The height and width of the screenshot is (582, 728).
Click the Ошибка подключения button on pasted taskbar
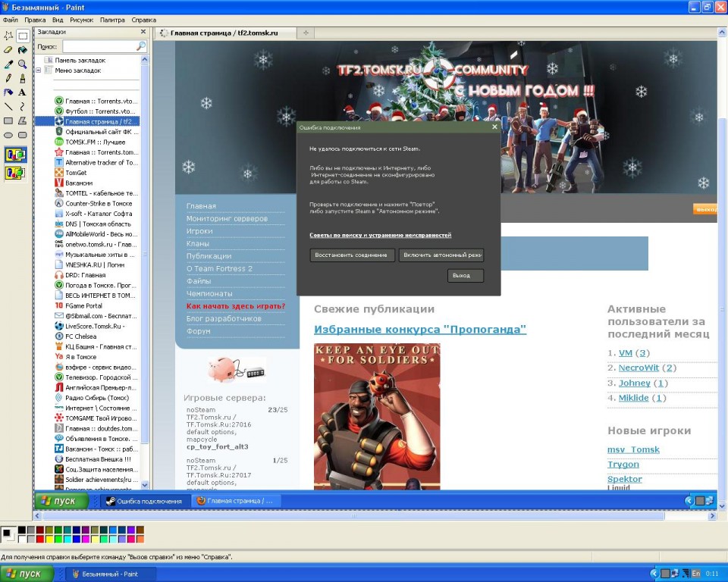pos(145,501)
